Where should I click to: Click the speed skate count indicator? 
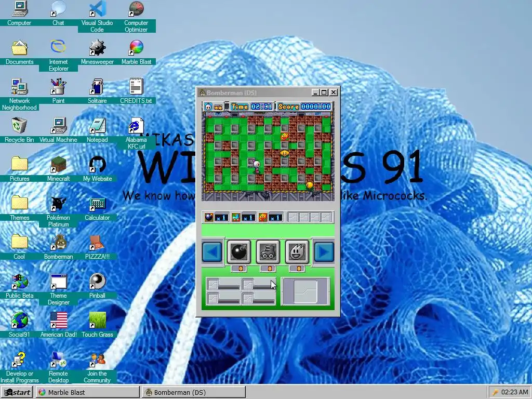click(x=236, y=217)
